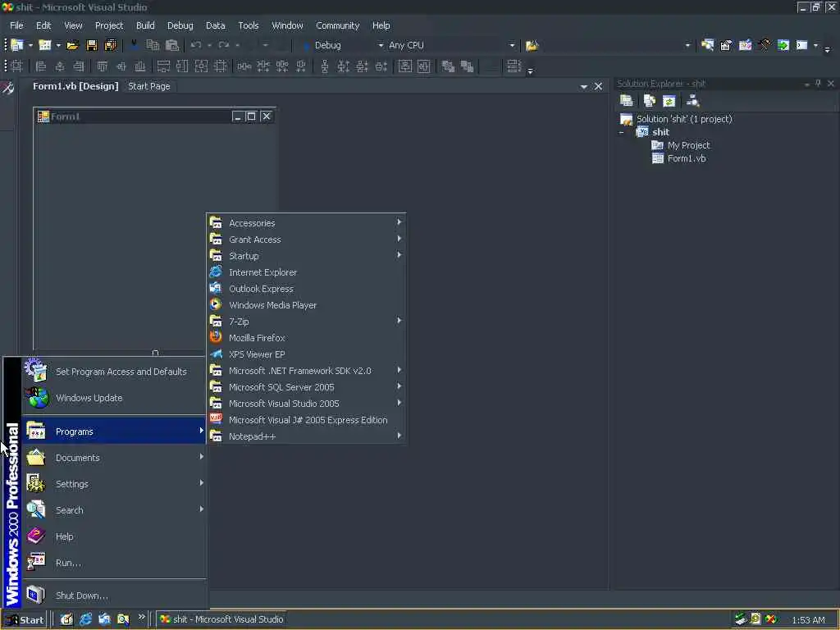
Task: Click Windows Update in Start menu
Action: 114,398
